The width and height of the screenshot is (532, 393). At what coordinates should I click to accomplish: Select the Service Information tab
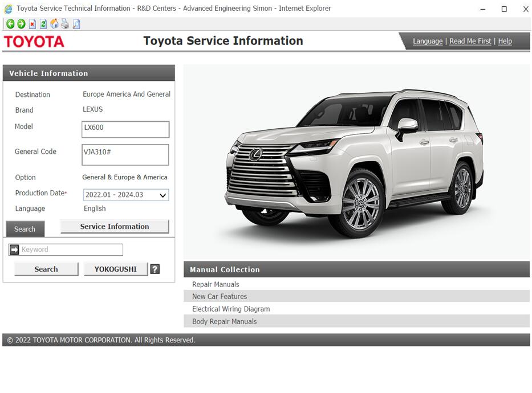pyautogui.click(x=115, y=226)
